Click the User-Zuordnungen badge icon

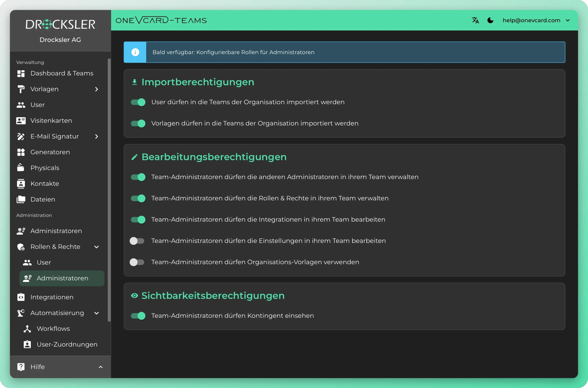pos(27,344)
